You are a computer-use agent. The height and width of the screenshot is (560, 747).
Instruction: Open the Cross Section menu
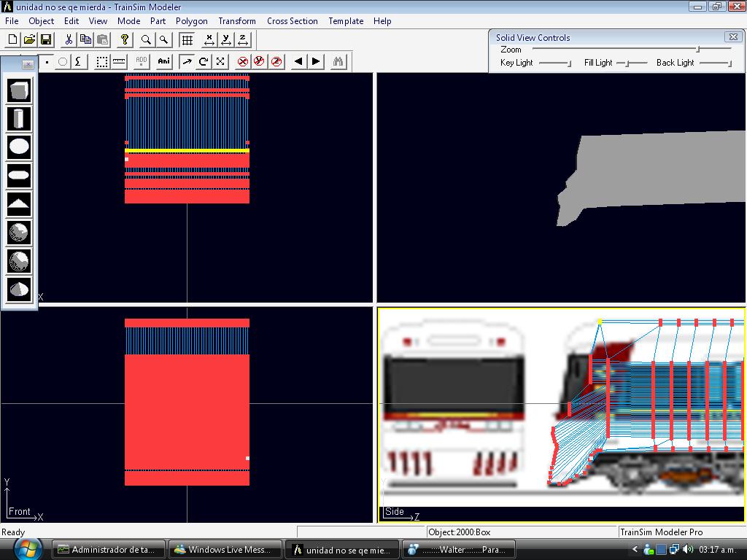click(x=292, y=21)
